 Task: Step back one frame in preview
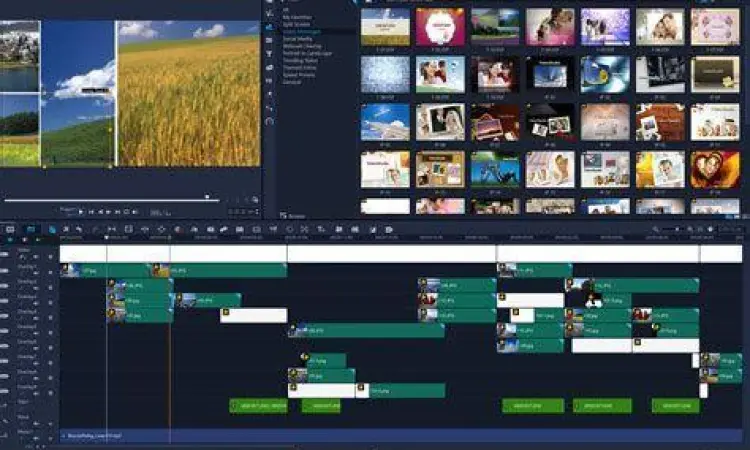(x=100, y=211)
